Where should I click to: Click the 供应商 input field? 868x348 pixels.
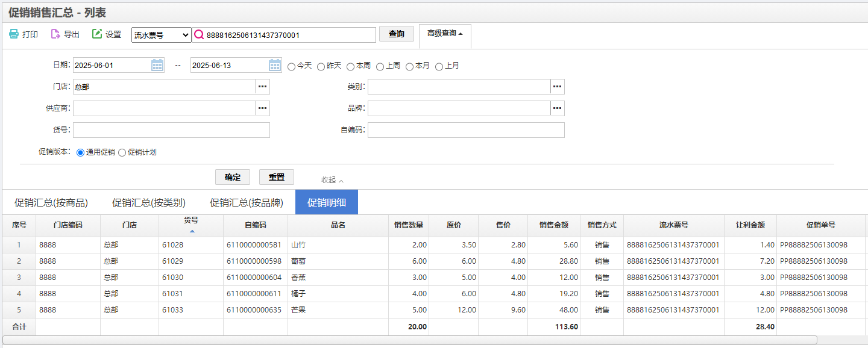pos(165,108)
